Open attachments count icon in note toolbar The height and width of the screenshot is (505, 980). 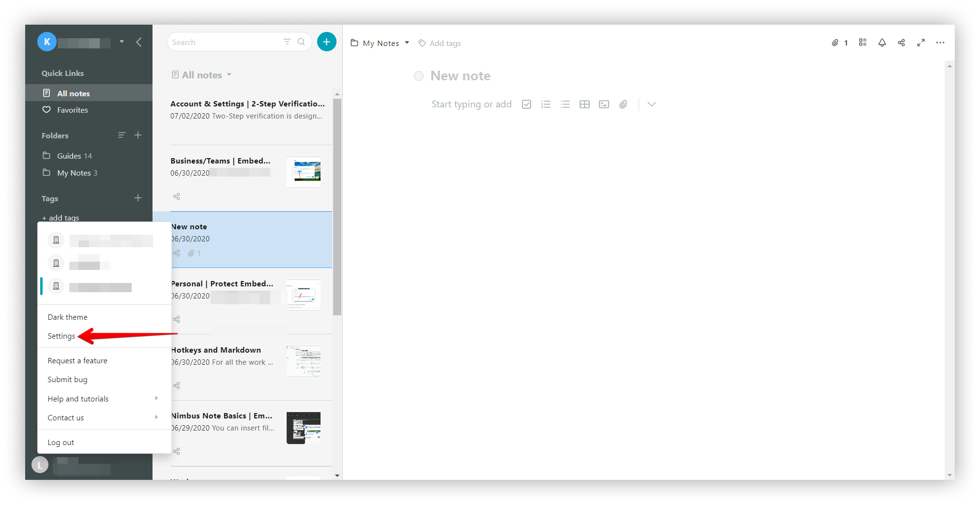[x=840, y=43]
